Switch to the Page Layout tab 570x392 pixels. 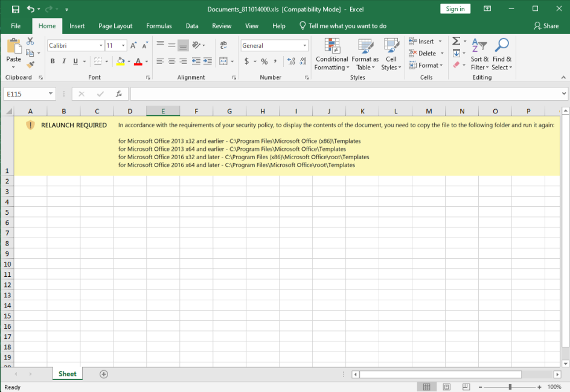point(115,26)
